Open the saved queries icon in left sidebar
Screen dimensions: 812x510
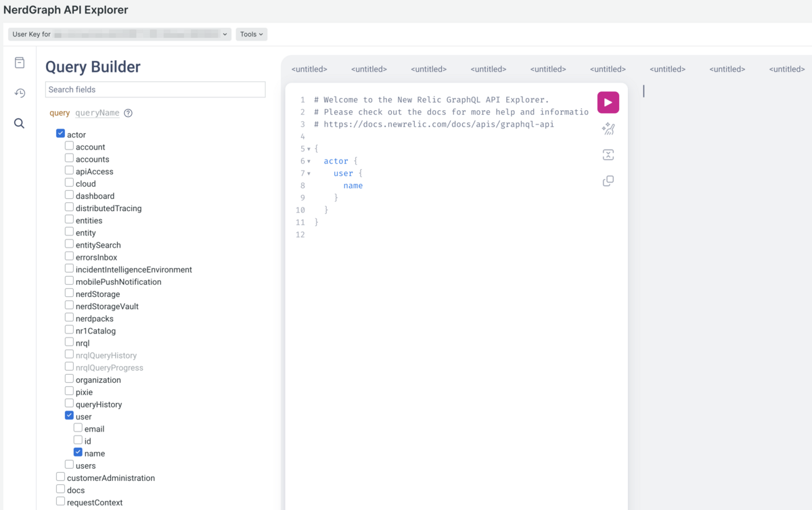[x=20, y=63]
